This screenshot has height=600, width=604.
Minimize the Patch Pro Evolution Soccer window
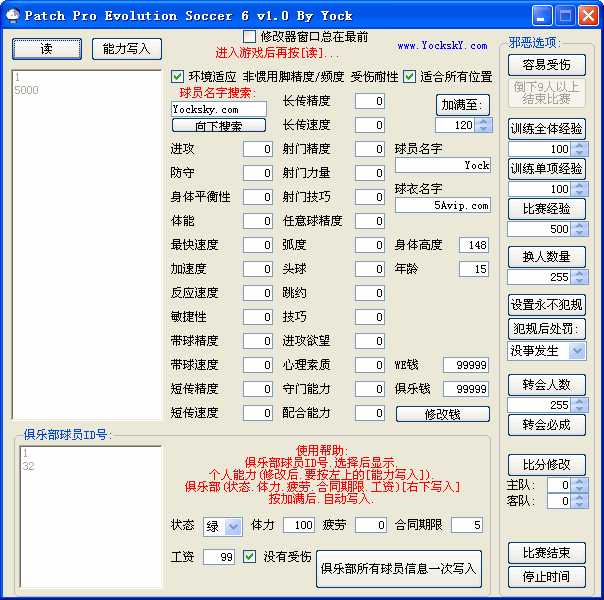(x=542, y=16)
